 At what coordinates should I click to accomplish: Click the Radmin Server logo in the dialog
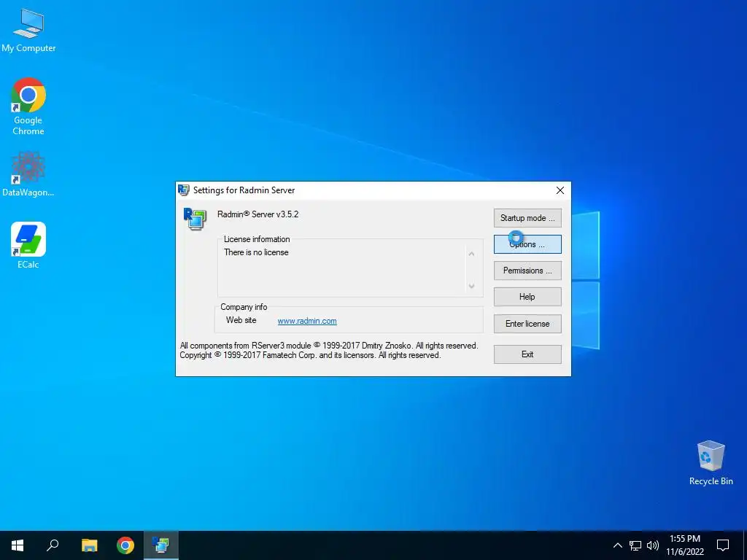pos(195,219)
